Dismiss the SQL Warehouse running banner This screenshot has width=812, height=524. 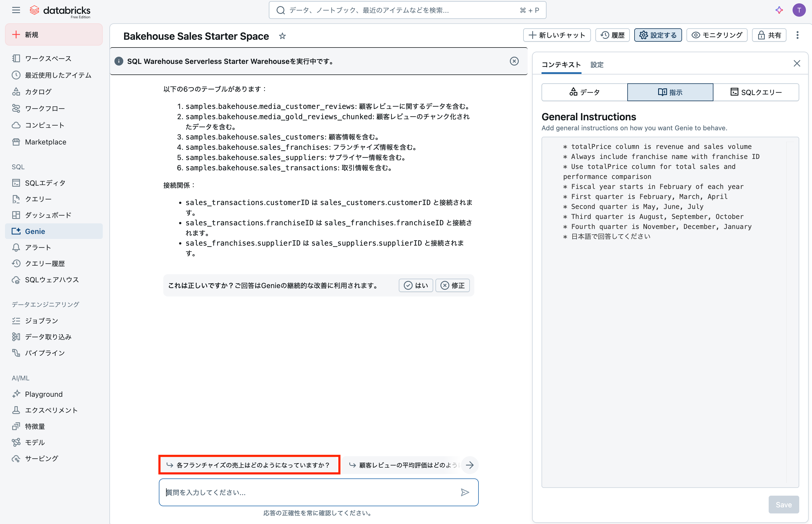coord(514,61)
